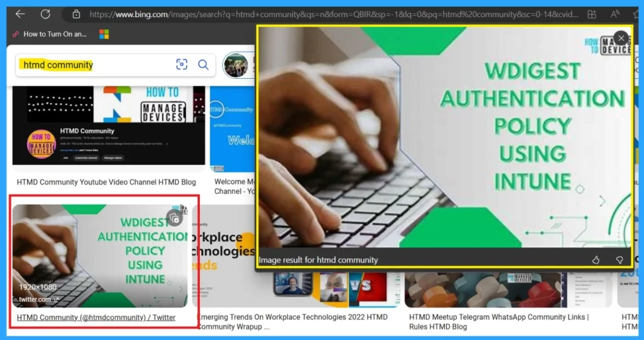Open the 'How to Turn On an...' bookmark

point(50,34)
